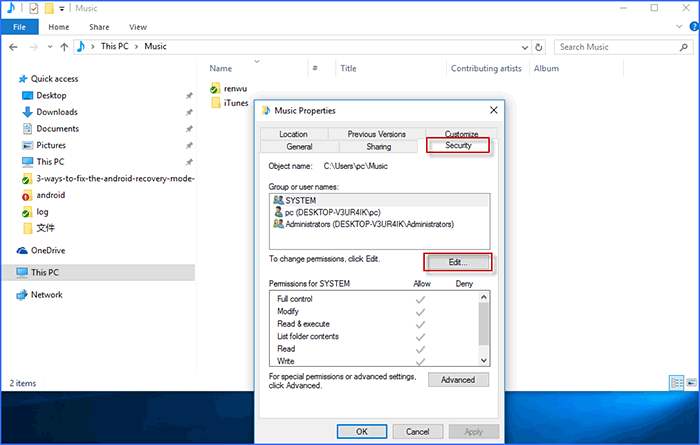Unpin Downloads using its pin icon
This screenshot has width=700, height=445.
[x=189, y=112]
